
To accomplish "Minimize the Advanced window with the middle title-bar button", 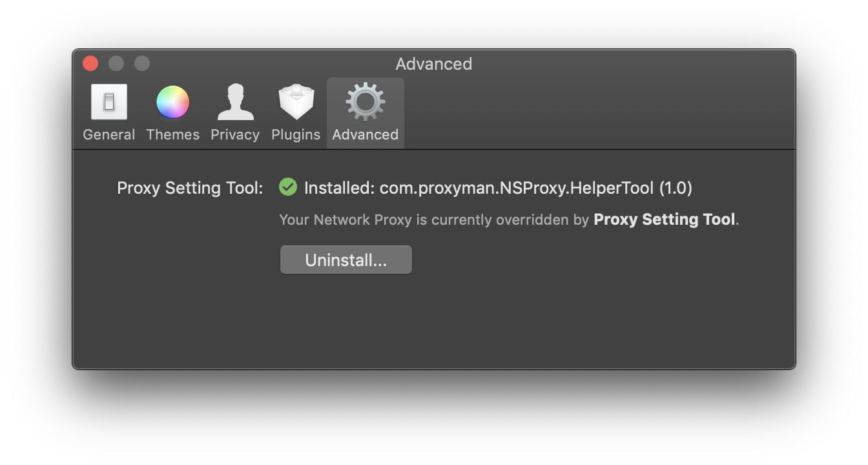I will [x=116, y=63].
